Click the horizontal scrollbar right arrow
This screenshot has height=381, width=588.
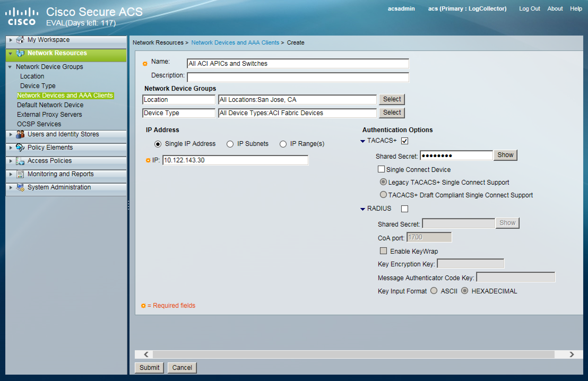point(572,354)
